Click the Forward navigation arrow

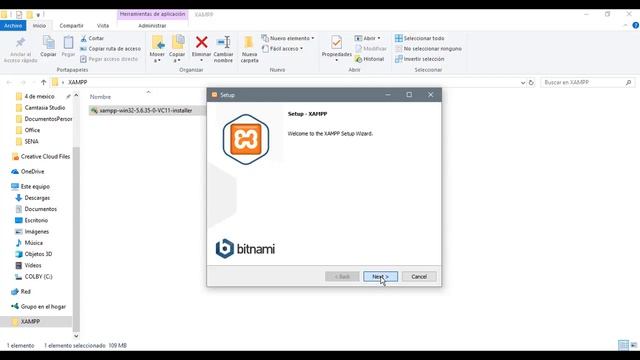(x=23, y=82)
